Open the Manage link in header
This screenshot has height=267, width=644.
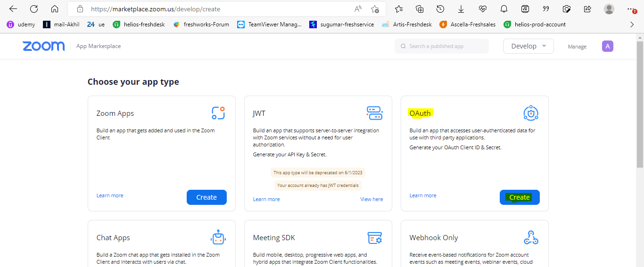(577, 47)
